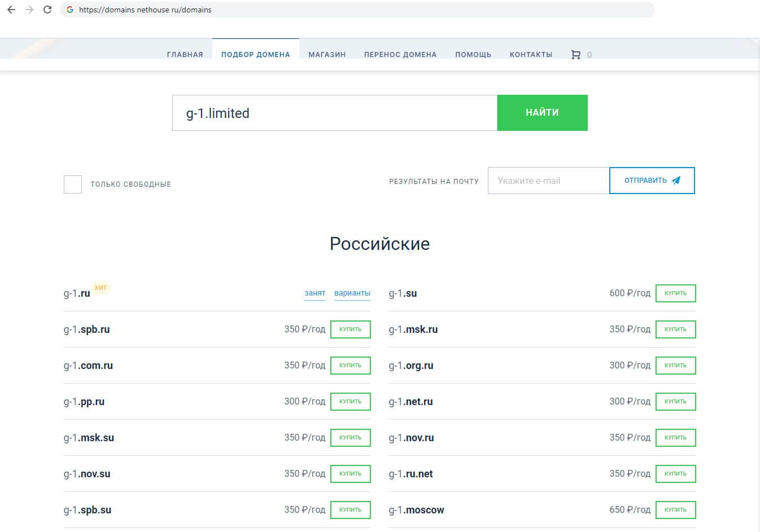The image size is (760, 532).
Task: Click the browser back arrow
Action: (x=11, y=10)
